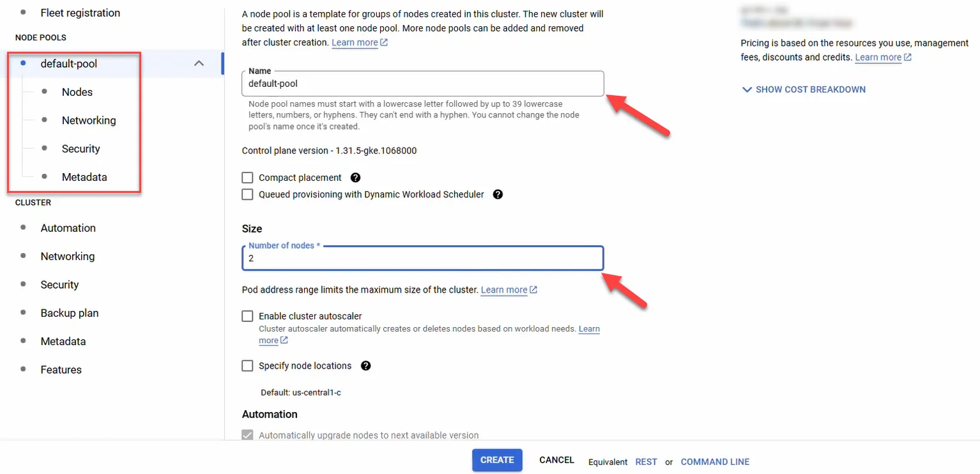
Task: Enable the Compact placement checkbox
Action: click(247, 178)
